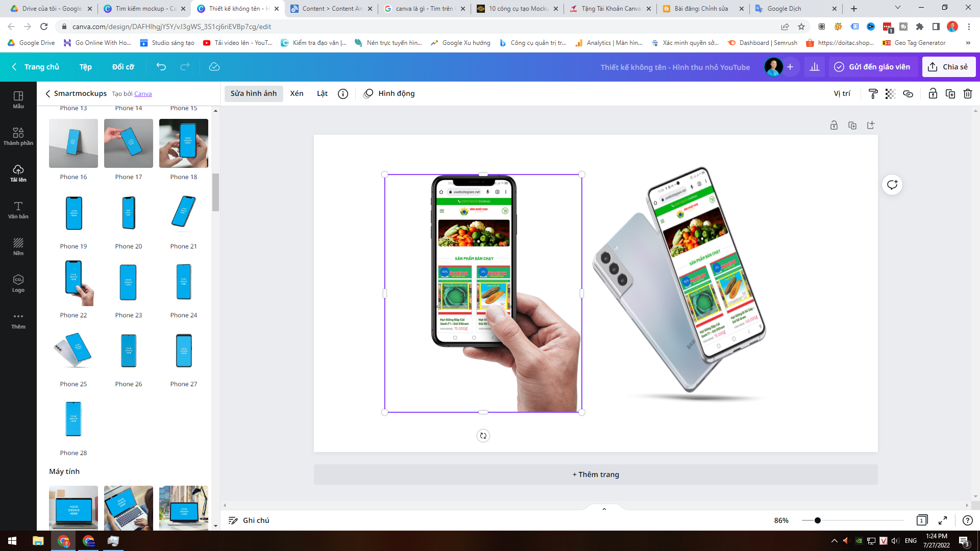Click the Xén (Crop) tool icon
This screenshot has height=551, width=980.
(296, 93)
